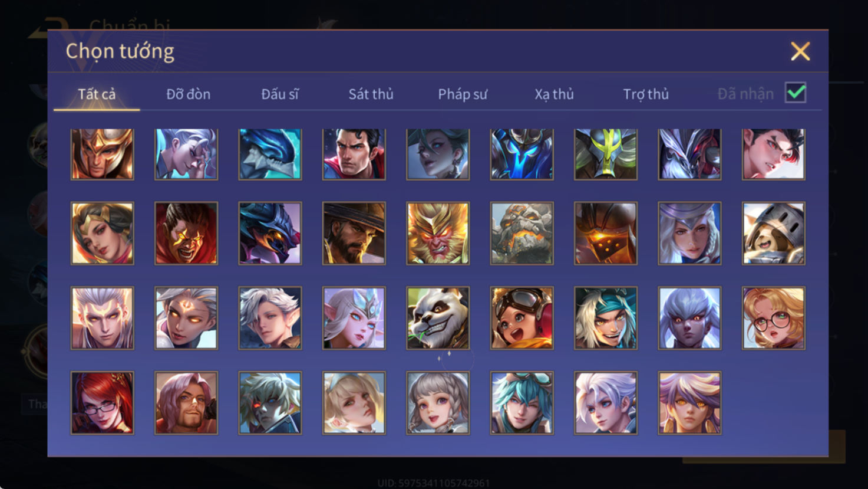The width and height of the screenshot is (868, 489).
Task: Switch to the Đỡ đòn tab
Action: tap(188, 94)
